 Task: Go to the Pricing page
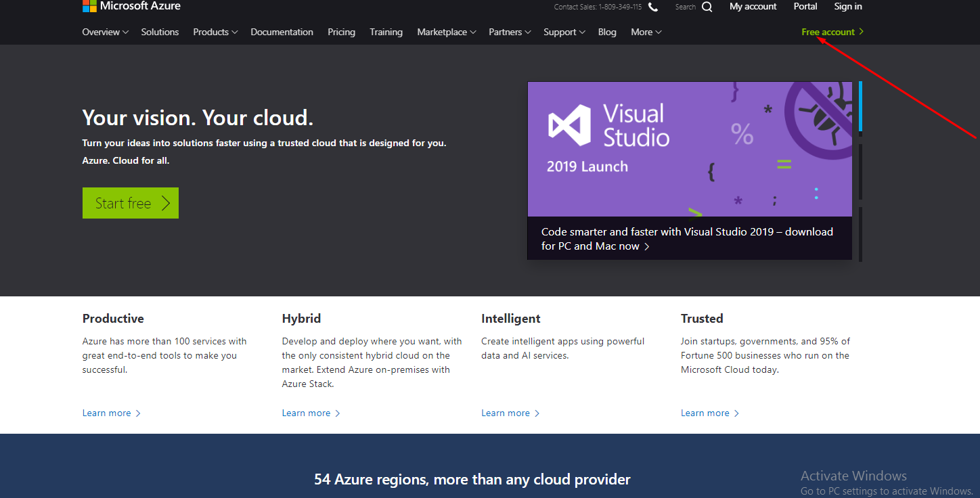point(341,32)
